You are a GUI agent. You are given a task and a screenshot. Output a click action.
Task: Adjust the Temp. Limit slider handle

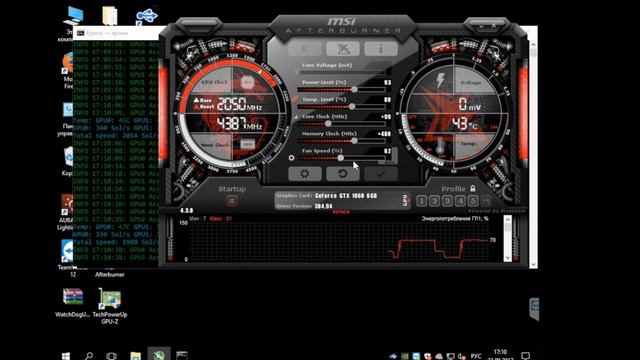(x=352, y=107)
